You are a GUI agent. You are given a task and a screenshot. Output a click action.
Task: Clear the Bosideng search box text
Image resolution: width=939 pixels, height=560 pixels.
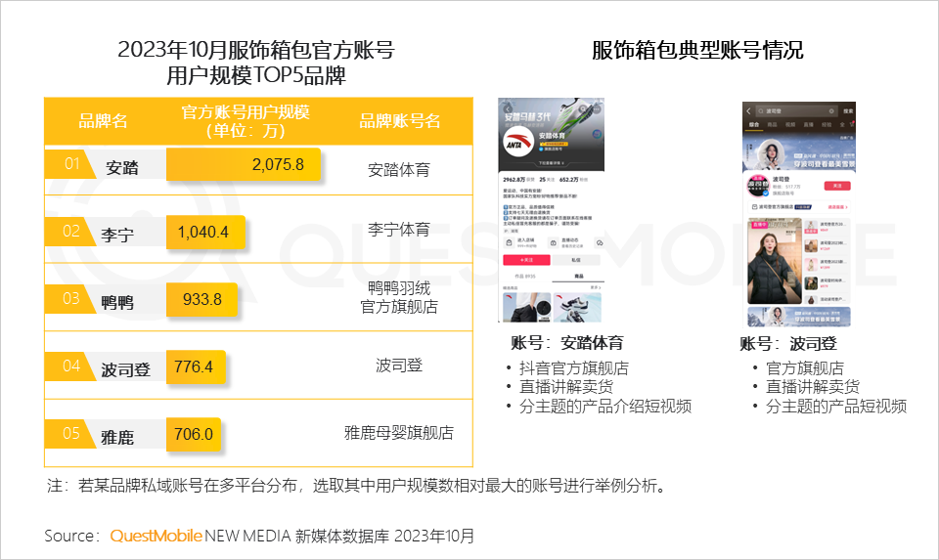click(x=831, y=111)
